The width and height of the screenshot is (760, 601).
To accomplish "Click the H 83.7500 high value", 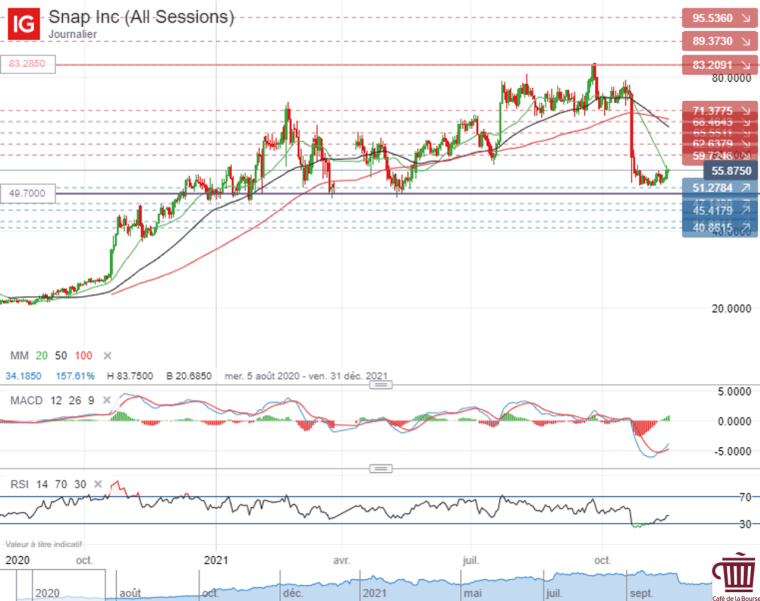I will tap(130, 376).
